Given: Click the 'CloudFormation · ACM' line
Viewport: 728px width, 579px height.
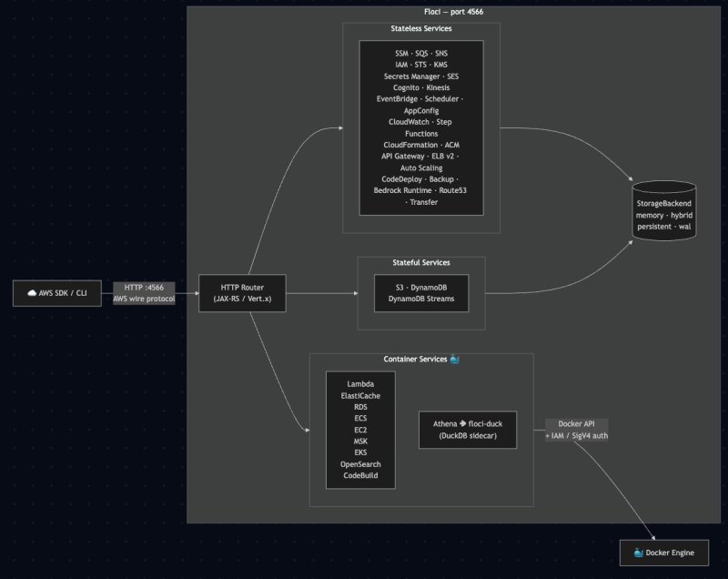Looking at the screenshot, I should [x=421, y=145].
